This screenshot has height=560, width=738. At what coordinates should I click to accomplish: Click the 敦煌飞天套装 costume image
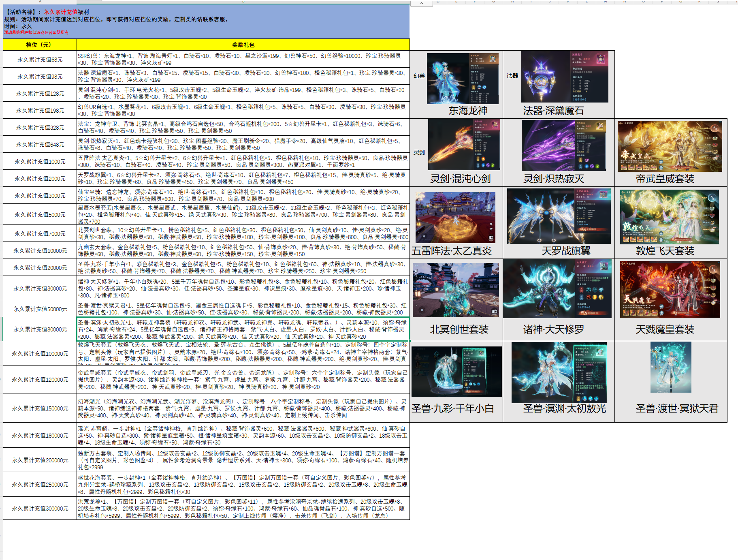point(669,217)
